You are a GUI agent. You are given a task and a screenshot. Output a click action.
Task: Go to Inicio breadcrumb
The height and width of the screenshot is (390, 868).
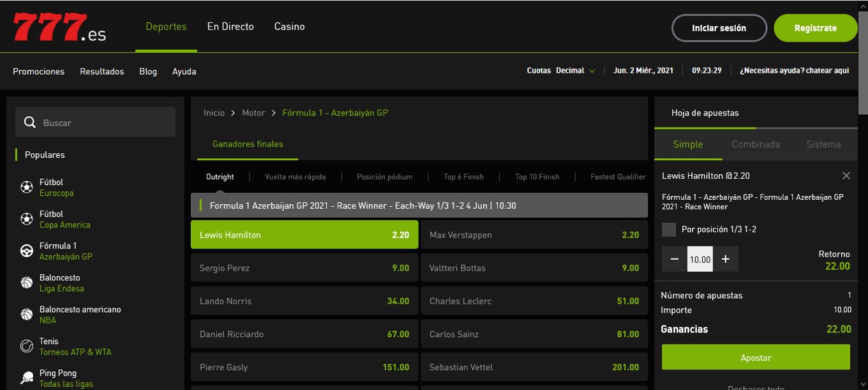coord(214,113)
